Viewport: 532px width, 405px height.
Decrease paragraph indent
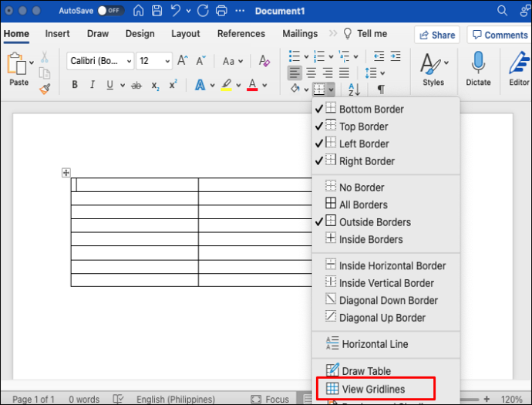coord(379,56)
